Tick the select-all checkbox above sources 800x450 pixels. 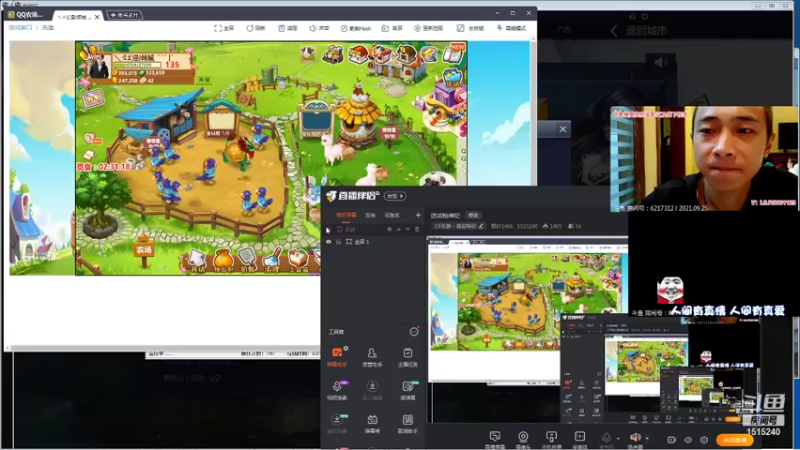click(x=339, y=230)
